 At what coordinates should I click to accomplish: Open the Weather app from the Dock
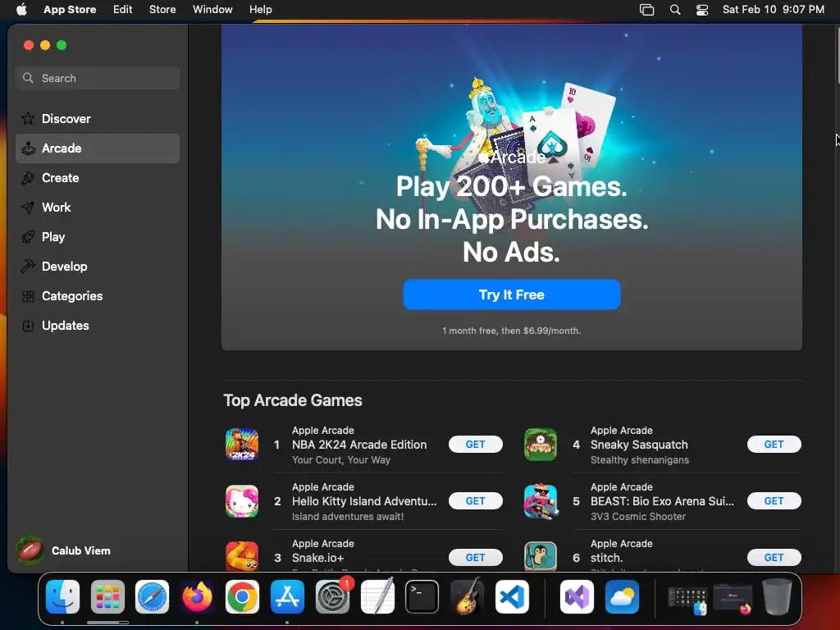coord(622,596)
